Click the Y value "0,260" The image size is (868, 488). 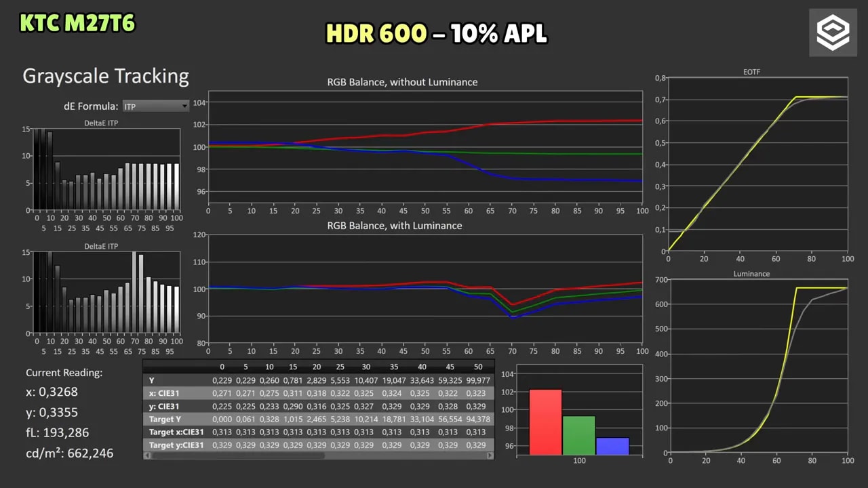tap(269, 380)
